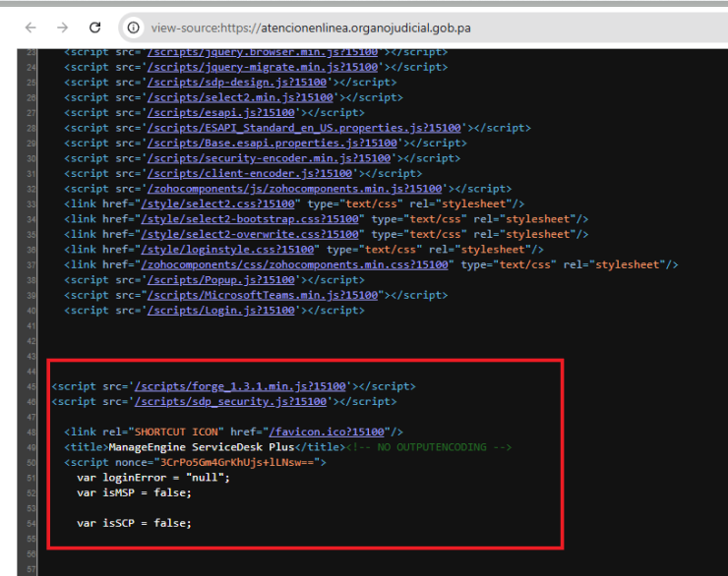
Task: Open the /favicon.ico link
Action: [x=327, y=432]
